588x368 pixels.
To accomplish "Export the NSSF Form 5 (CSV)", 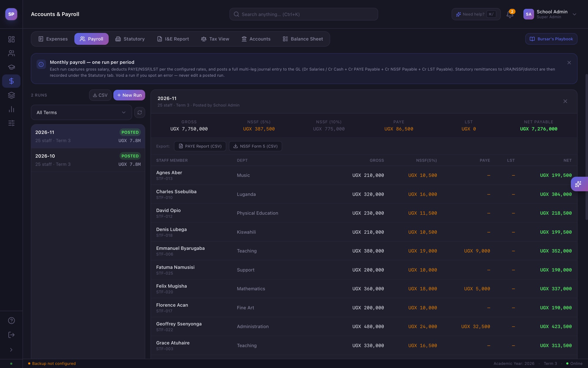I will pos(255,146).
